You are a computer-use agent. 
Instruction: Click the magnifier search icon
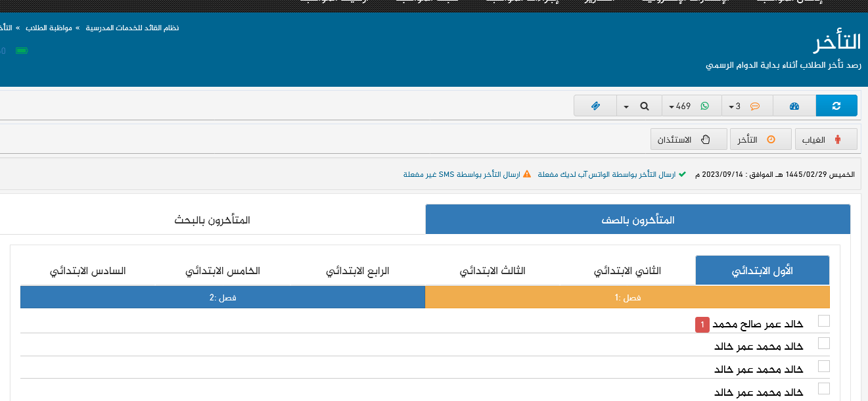[x=645, y=106]
